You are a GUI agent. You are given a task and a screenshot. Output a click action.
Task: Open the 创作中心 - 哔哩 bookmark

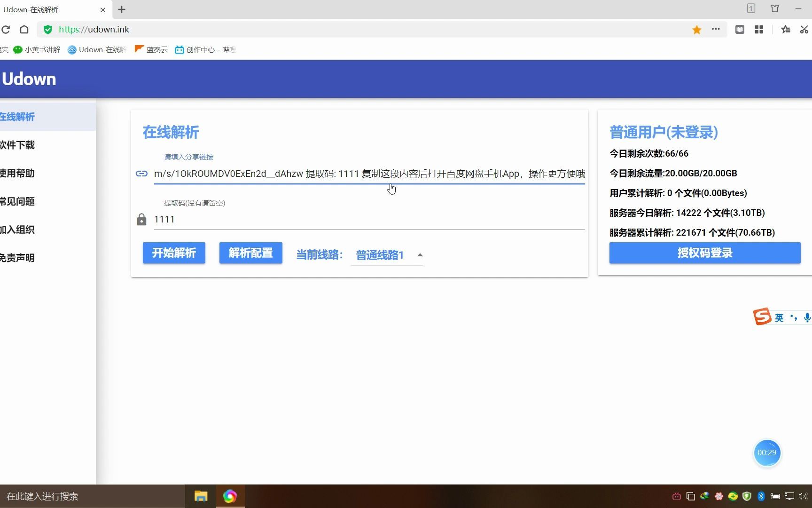click(x=205, y=49)
